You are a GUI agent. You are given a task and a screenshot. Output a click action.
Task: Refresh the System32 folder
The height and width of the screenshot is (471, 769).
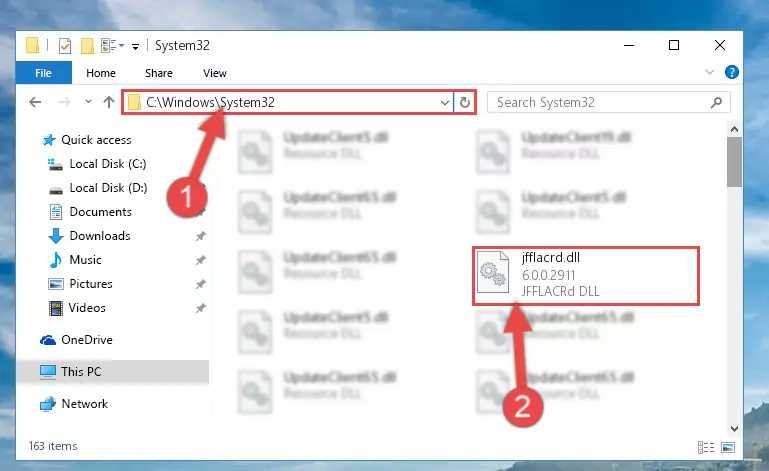click(464, 103)
